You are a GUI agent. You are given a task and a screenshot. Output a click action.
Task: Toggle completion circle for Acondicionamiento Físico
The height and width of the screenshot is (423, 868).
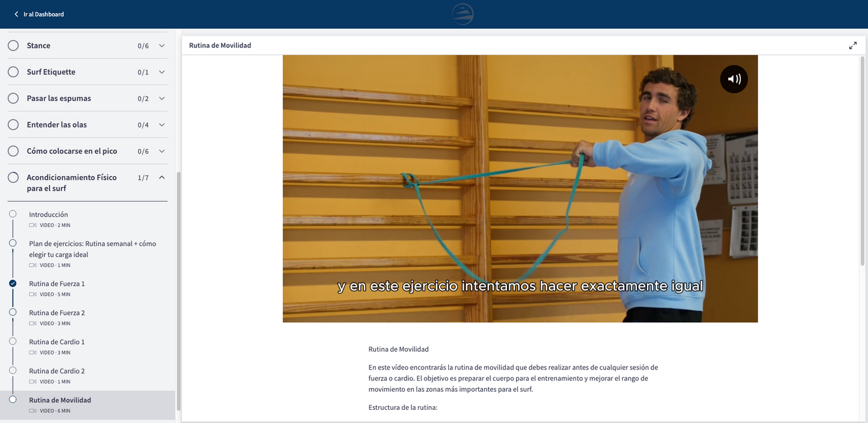pyautogui.click(x=13, y=178)
